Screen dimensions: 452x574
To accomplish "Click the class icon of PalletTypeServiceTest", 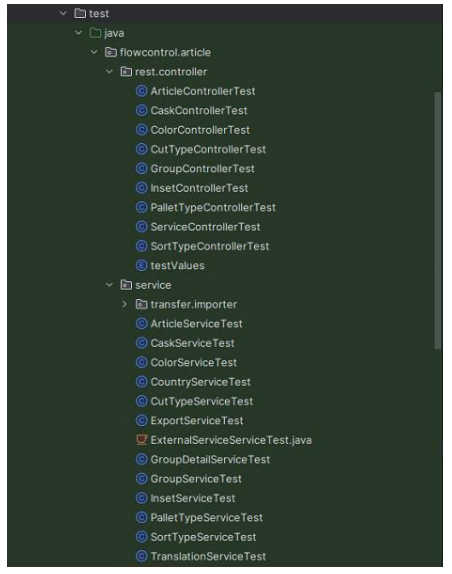I will [x=142, y=517].
